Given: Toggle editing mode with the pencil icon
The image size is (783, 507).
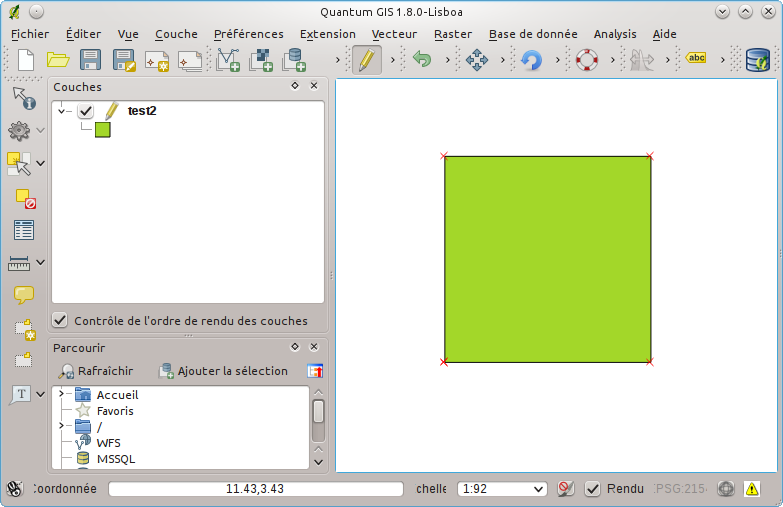Looking at the screenshot, I should point(366,60).
